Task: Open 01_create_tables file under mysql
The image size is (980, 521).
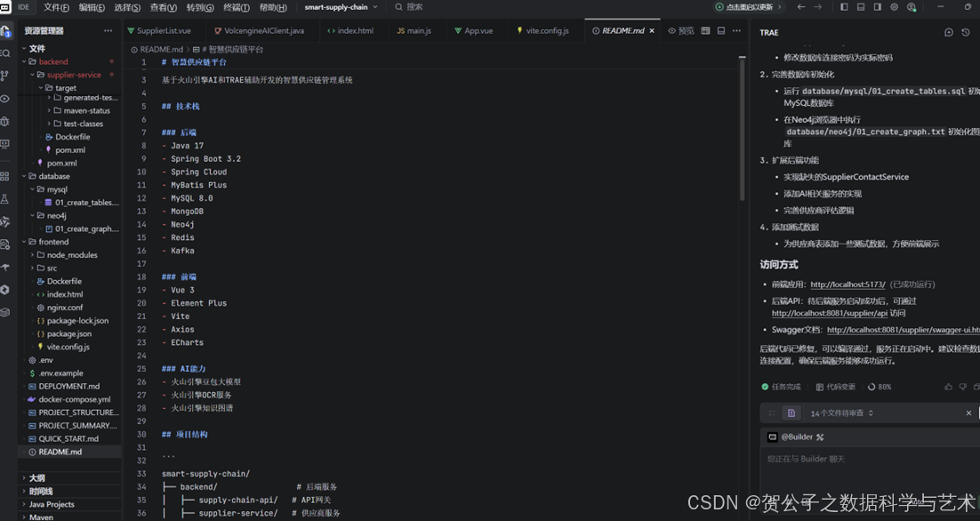Action: [x=81, y=203]
